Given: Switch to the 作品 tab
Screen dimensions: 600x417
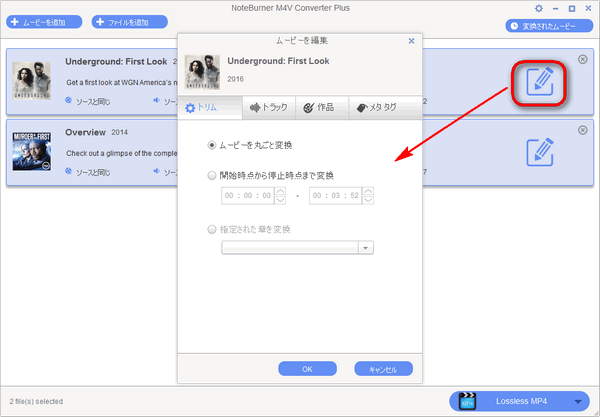Looking at the screenshot, I should click(x=322, y=108).
